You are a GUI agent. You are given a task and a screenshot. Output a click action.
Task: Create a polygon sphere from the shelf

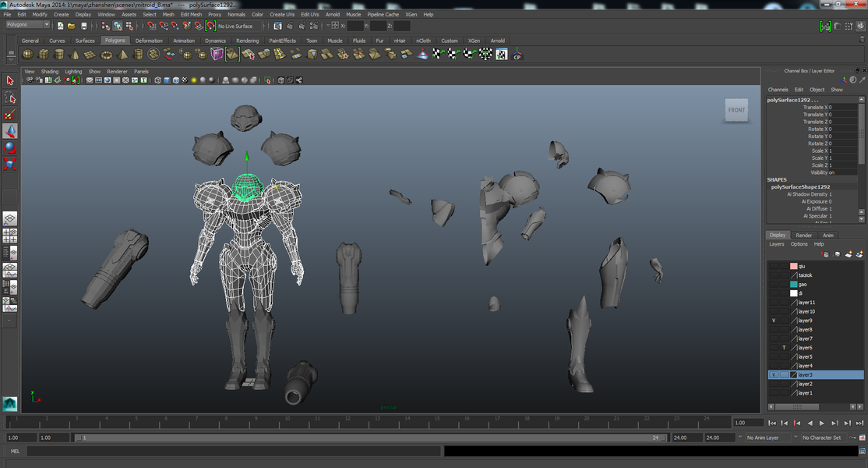[x=27, y=54]
